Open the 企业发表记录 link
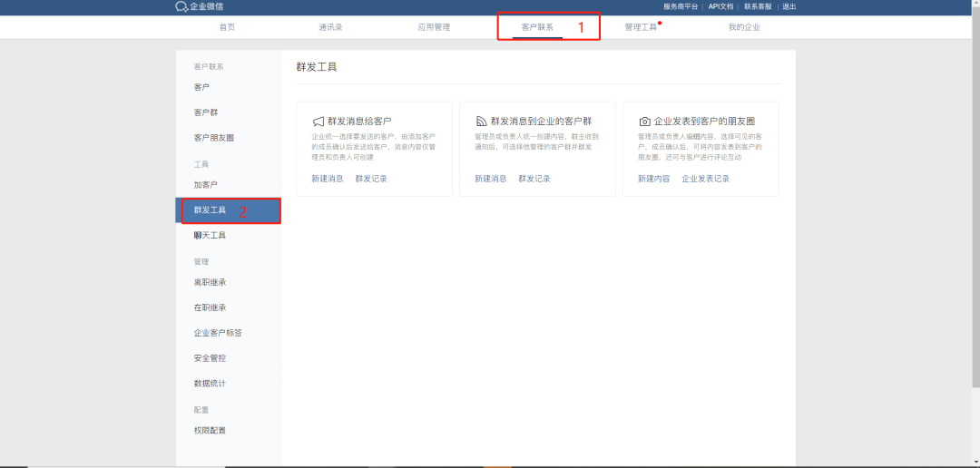The width and height of the screenshot is (980, 468). coord(705,179)
